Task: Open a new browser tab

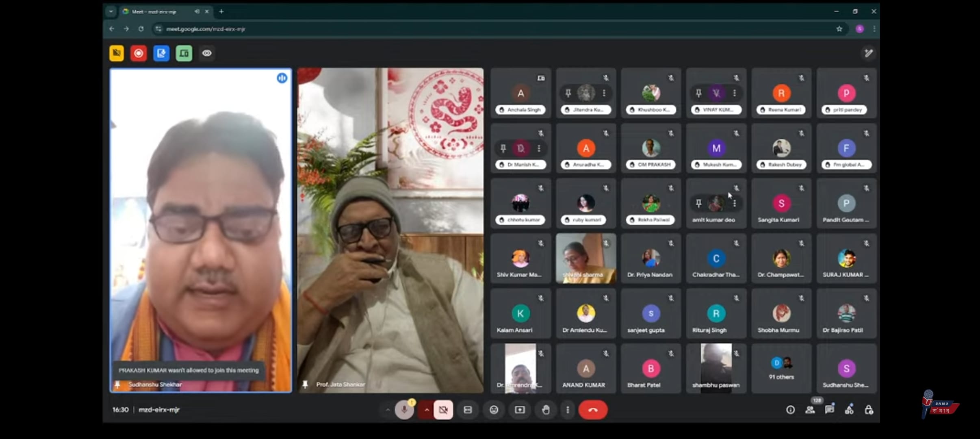Action: (x=221, y=12)
